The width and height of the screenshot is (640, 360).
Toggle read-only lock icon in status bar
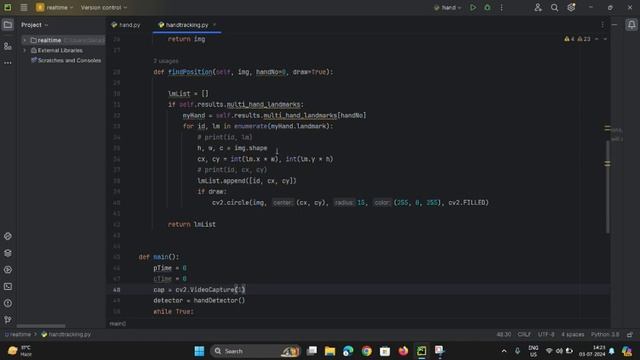point(630,335)
